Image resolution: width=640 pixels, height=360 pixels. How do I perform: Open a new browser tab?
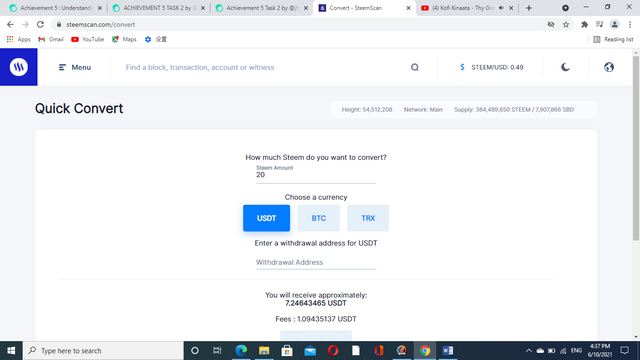(529, 8)
